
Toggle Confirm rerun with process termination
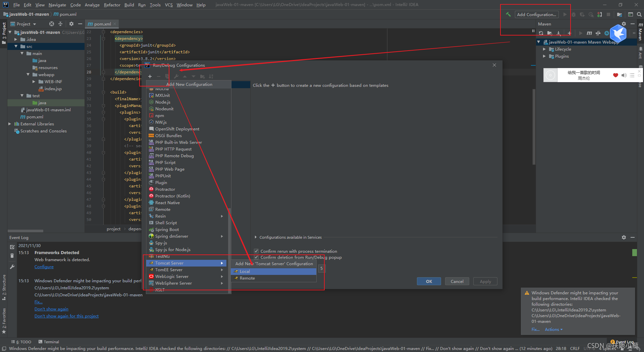point(256,251)
